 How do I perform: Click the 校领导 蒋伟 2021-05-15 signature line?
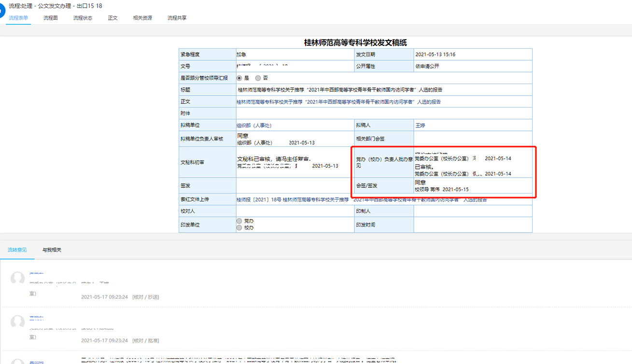[442, 190]
